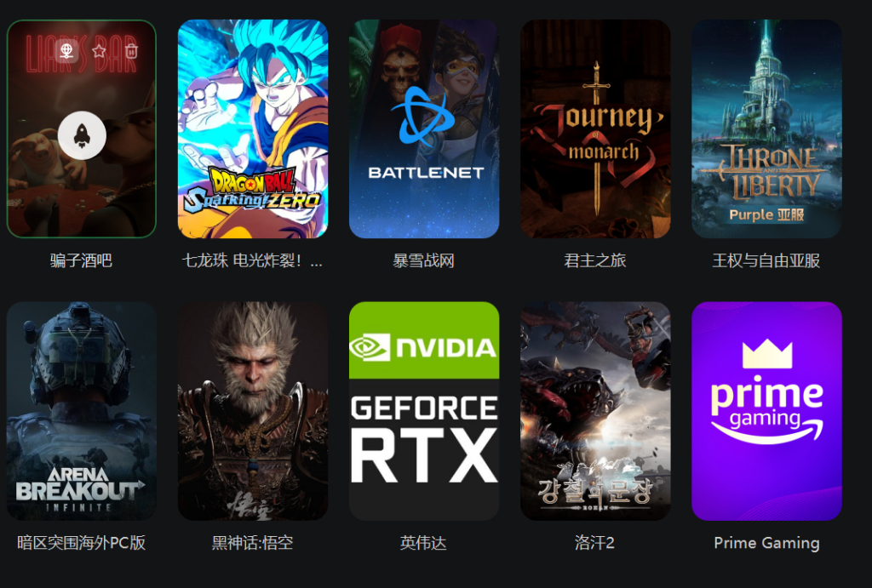Click the 黑神话:悟空 title text
Viewport: 872px width, 588px height.
tap(252, 543)
